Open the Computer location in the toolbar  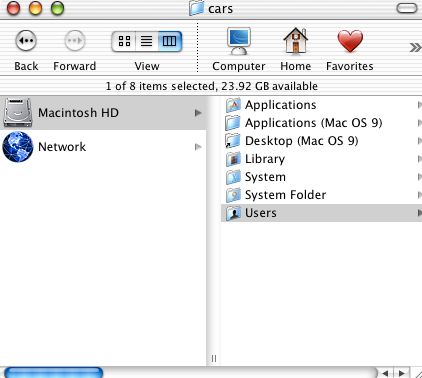pos(239,41)
